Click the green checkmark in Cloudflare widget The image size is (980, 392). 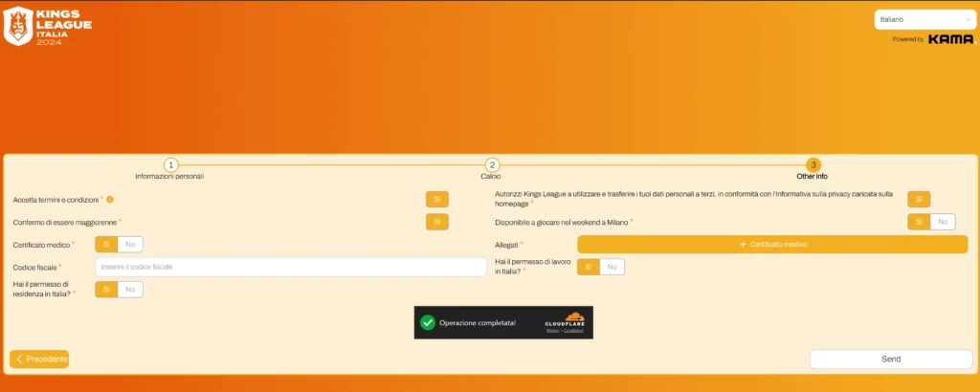(x=428, y=323)
